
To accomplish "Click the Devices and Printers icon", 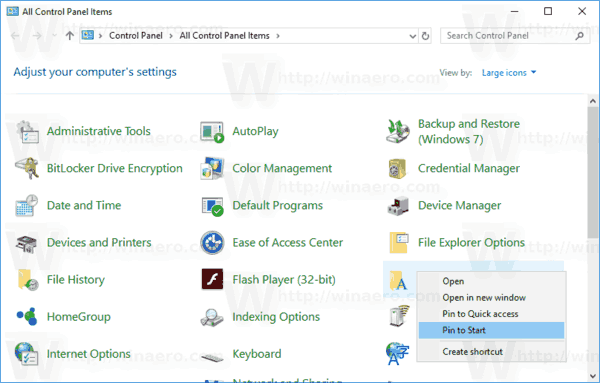I will click(26, 243).
